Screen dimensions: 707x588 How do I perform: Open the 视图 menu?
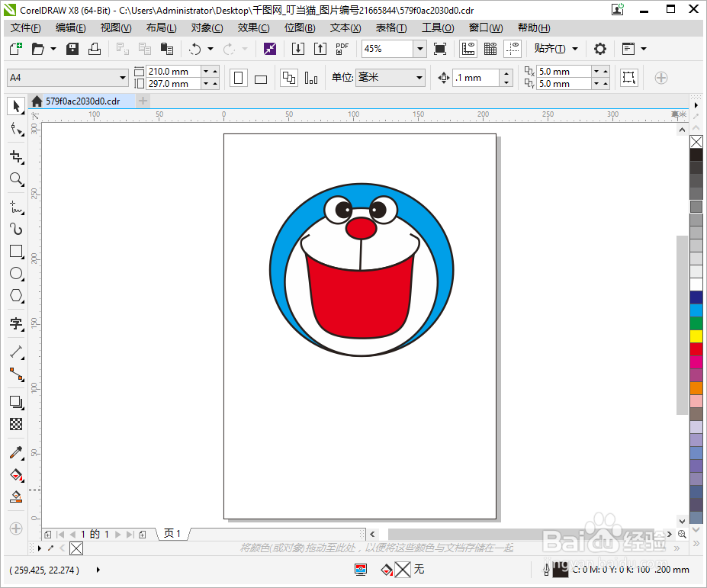pos(116,28)
